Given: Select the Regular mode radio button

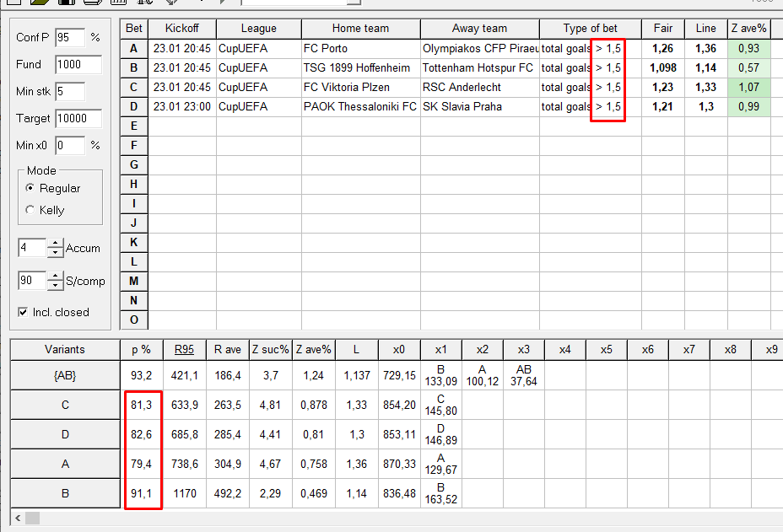Looking at the screenshot, I should point(31,189).
